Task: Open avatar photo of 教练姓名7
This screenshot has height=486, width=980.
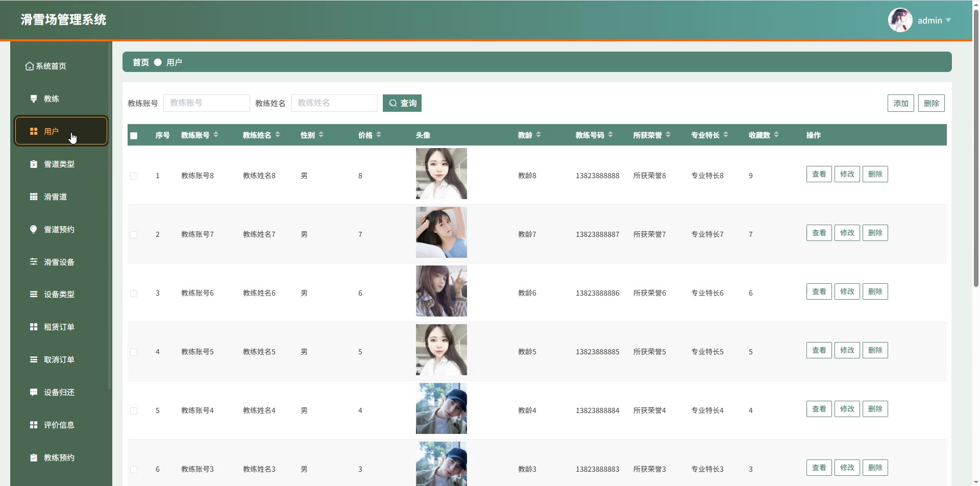Action: [442, 232]
